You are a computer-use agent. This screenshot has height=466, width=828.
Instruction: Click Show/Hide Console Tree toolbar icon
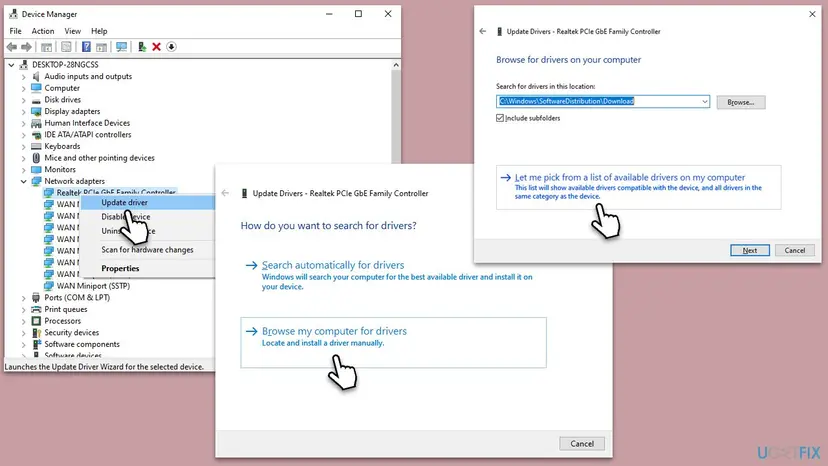[x=46, y=47]
